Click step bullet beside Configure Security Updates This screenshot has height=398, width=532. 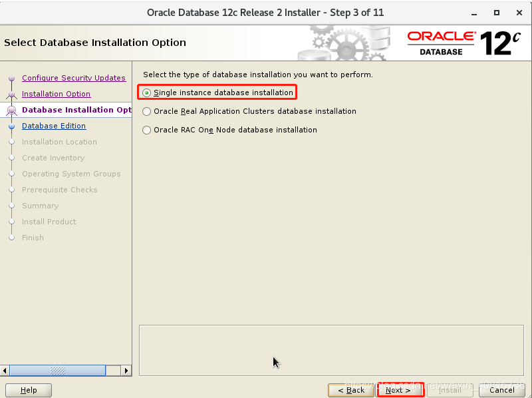(x=12, y=78)
